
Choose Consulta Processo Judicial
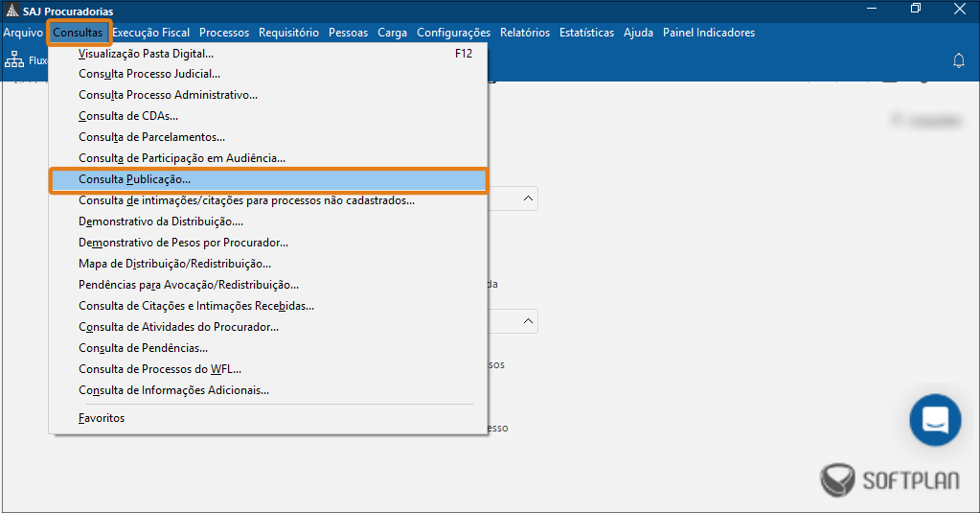[149, 74]
